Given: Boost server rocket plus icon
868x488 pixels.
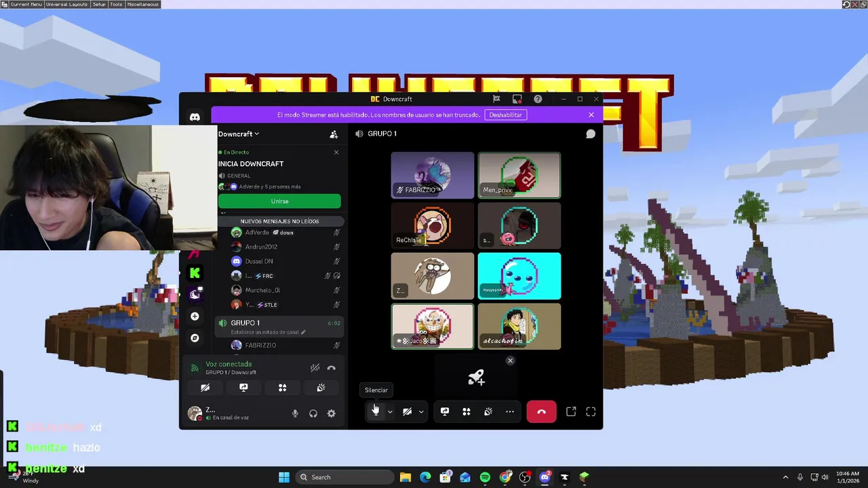Looking at the screenshot, I should (x=476, y=379).
